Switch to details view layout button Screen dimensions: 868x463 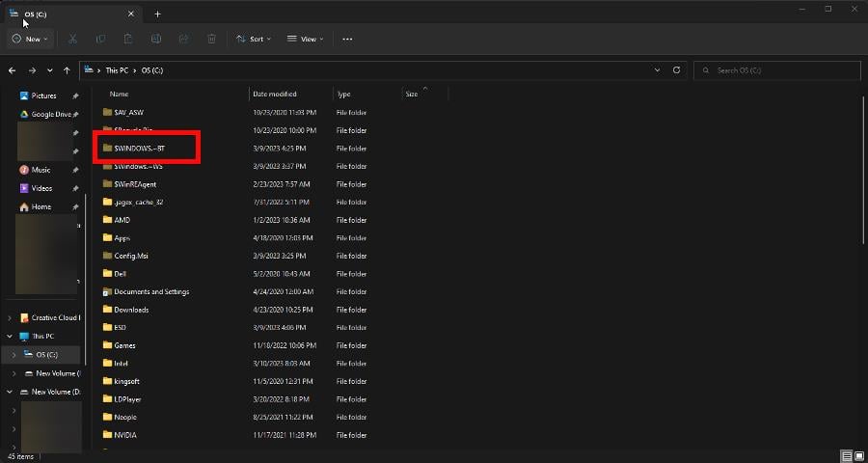point(846,456)
